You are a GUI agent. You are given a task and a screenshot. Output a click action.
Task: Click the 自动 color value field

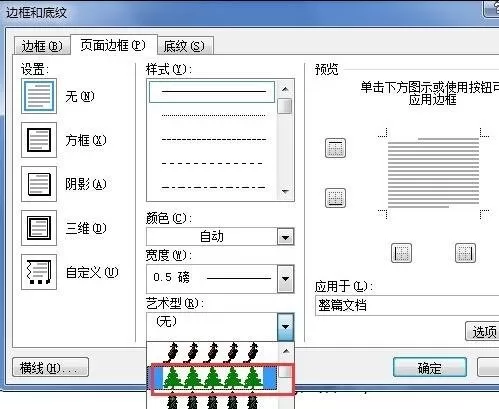[212, 237]
